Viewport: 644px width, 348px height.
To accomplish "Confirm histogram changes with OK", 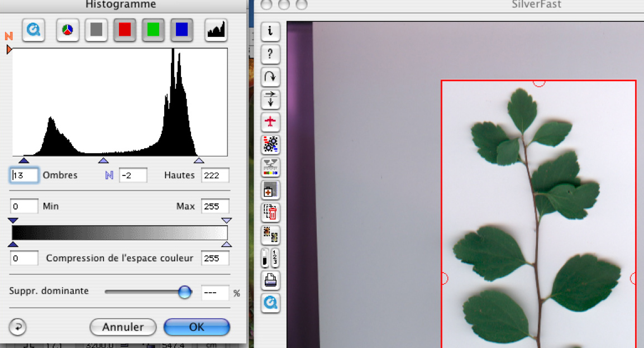I will tap(197, 327).
